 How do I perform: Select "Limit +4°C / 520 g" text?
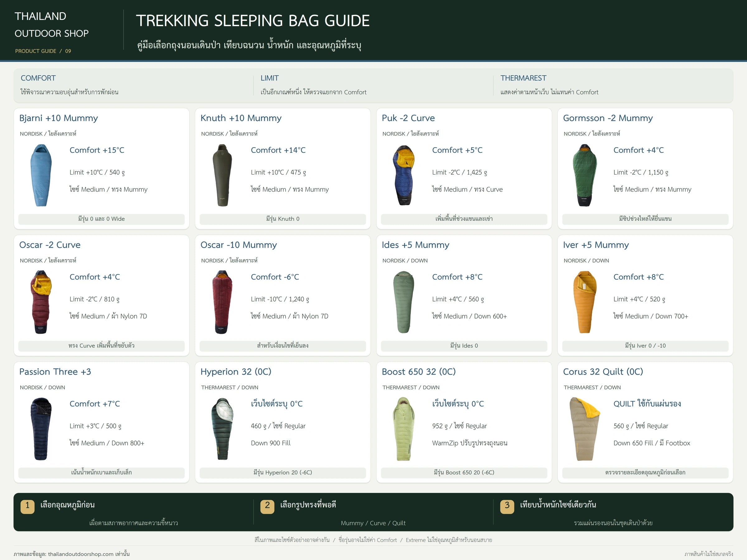(639, 299)
